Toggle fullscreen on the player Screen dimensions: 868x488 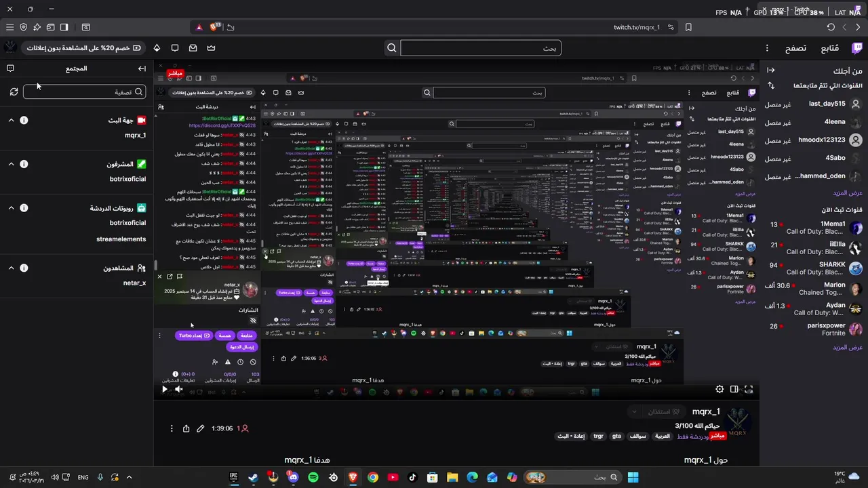point(749,389)
